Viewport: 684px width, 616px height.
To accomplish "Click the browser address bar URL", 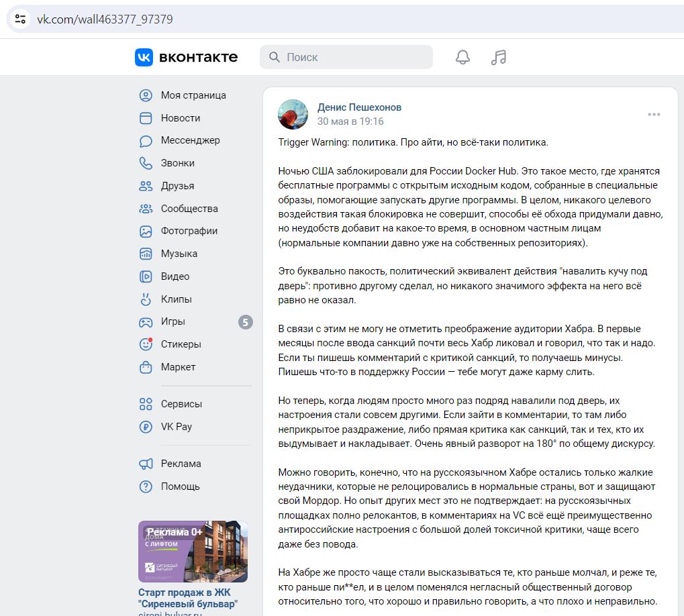I will [105, 19].
